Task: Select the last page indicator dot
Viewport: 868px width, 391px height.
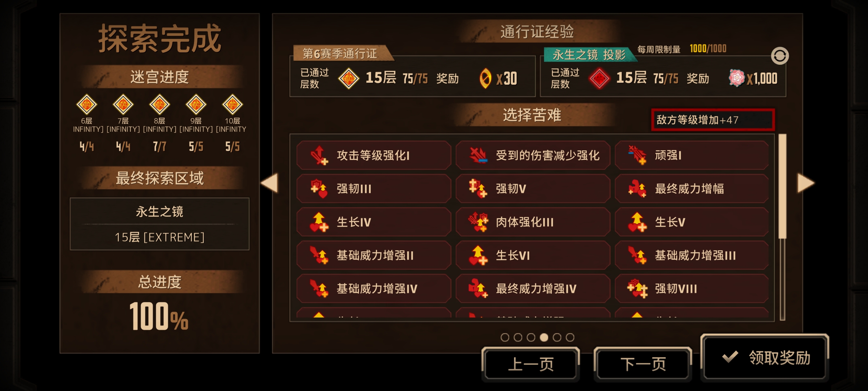Action: [570, 337]
